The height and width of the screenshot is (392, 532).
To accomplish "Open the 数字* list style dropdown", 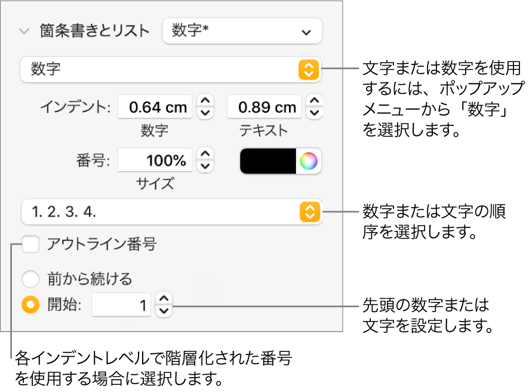I will tap(242, 32).
